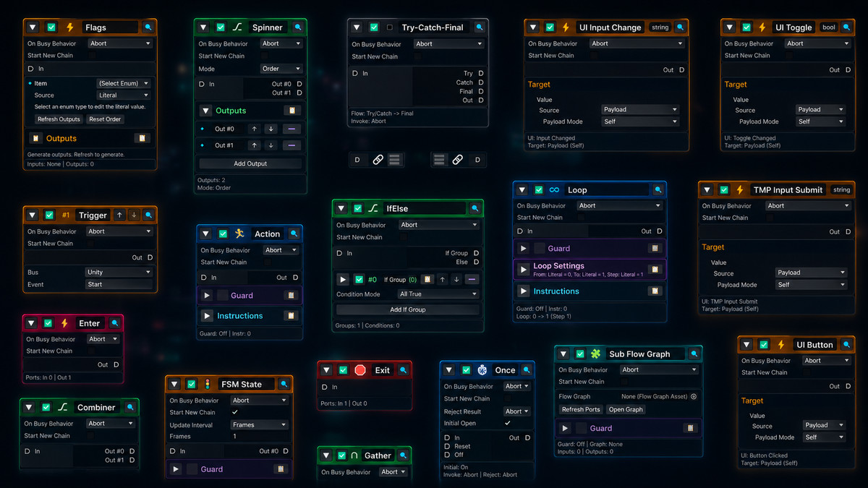Click the search icon on Once node
Screen dimensions: 868x488
(x=527, y=370)
